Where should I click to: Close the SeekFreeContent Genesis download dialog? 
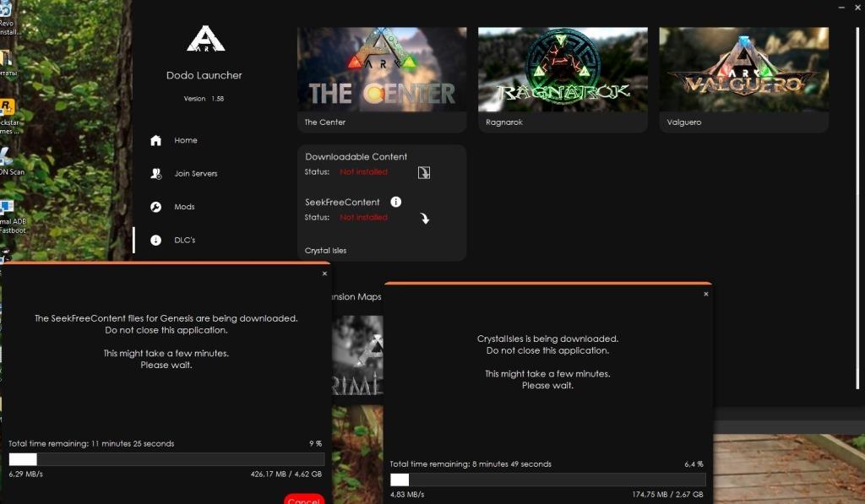point(324,274)
